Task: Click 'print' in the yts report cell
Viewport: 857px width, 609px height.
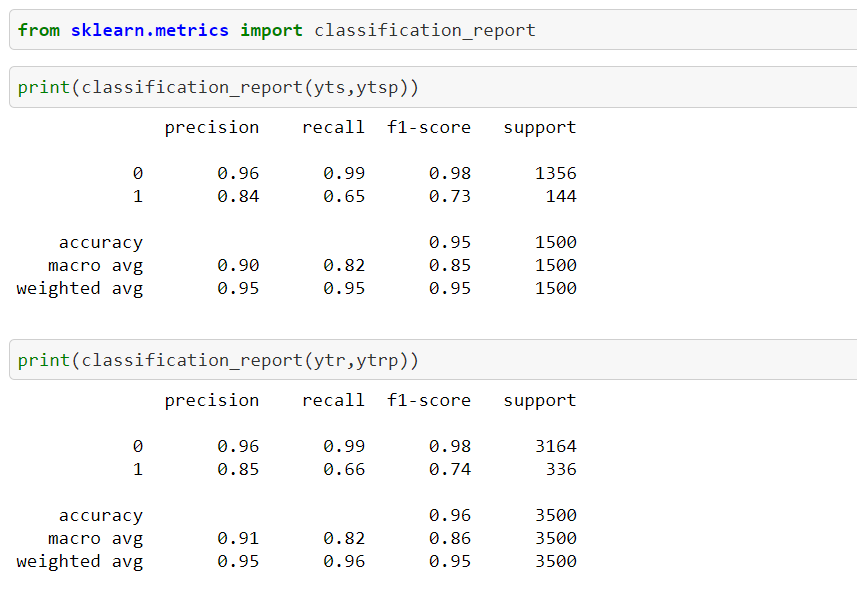Action: [44, 87]
